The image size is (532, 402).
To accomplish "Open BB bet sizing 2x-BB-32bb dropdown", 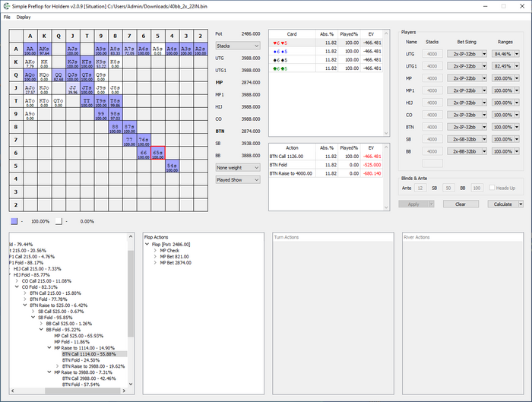I will coord(467,151).
